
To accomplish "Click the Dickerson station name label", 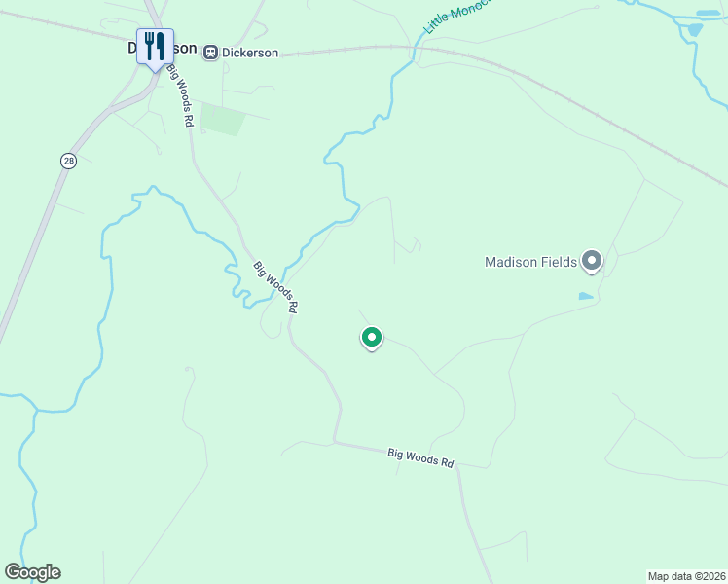I will point(250,53).
